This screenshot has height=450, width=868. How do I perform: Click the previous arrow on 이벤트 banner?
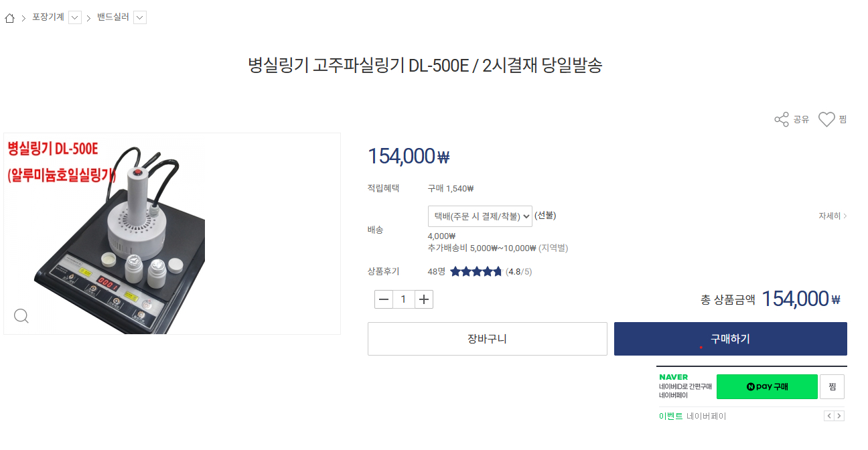click(830, 416)
